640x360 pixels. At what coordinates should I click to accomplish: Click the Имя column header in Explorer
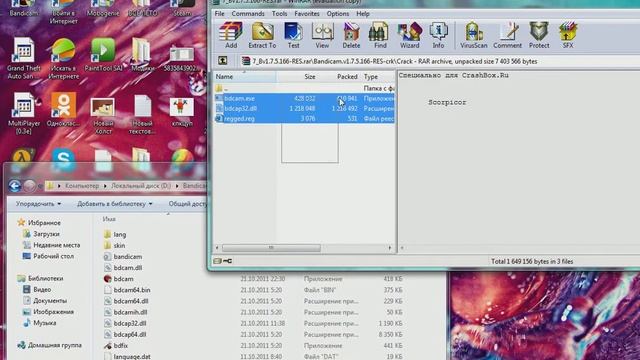click(x=109, y=219)
